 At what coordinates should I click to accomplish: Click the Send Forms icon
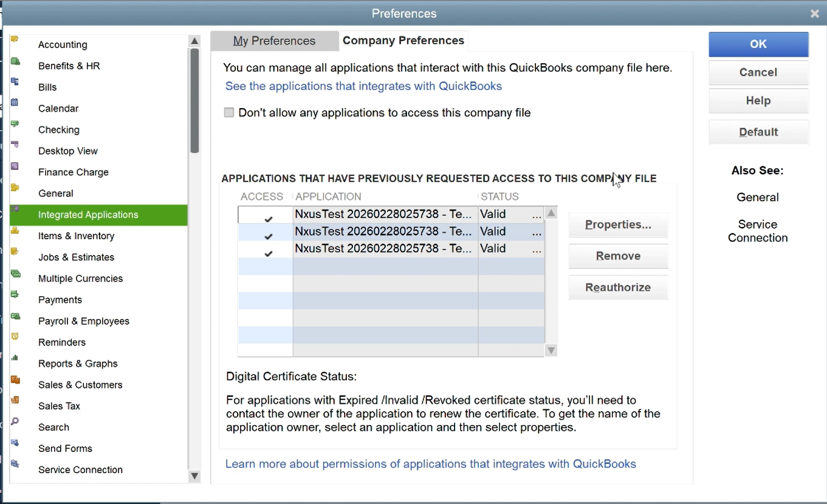[15, 443]
